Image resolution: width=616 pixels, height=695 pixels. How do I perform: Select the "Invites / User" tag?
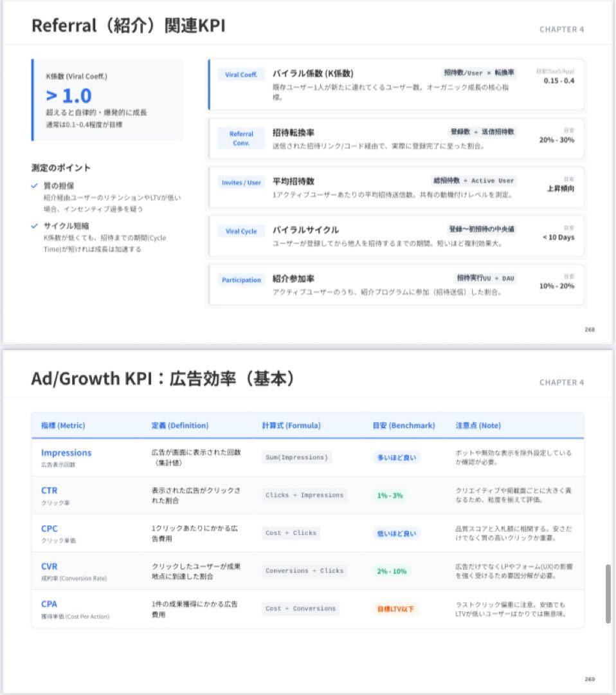click(x=241, y=183)
